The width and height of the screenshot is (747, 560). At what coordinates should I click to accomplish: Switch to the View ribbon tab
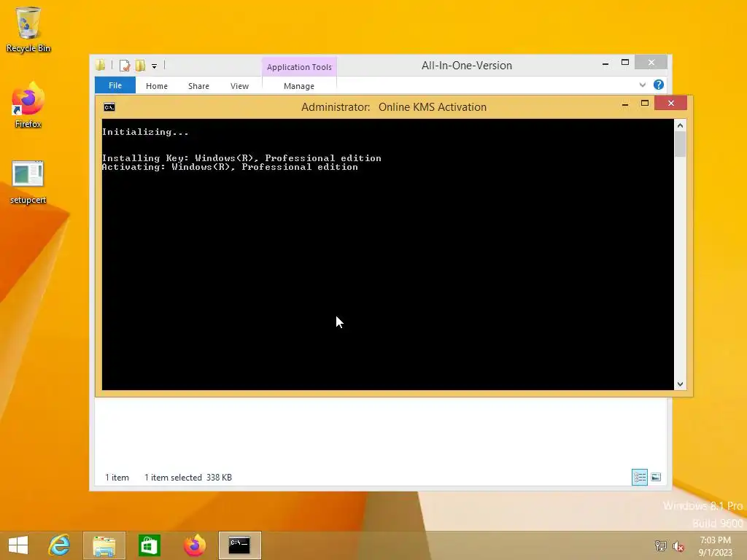pyautogui.click(x=239, y=86)
